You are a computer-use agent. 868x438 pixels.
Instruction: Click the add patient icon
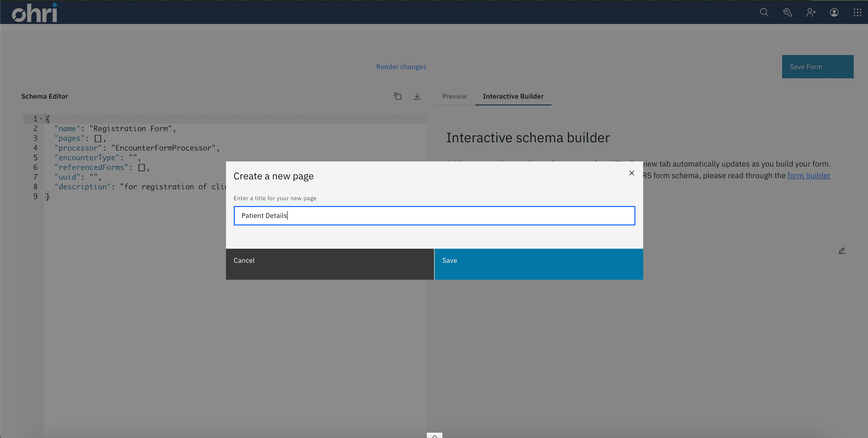pyautogui.click(x=811, y=12)
